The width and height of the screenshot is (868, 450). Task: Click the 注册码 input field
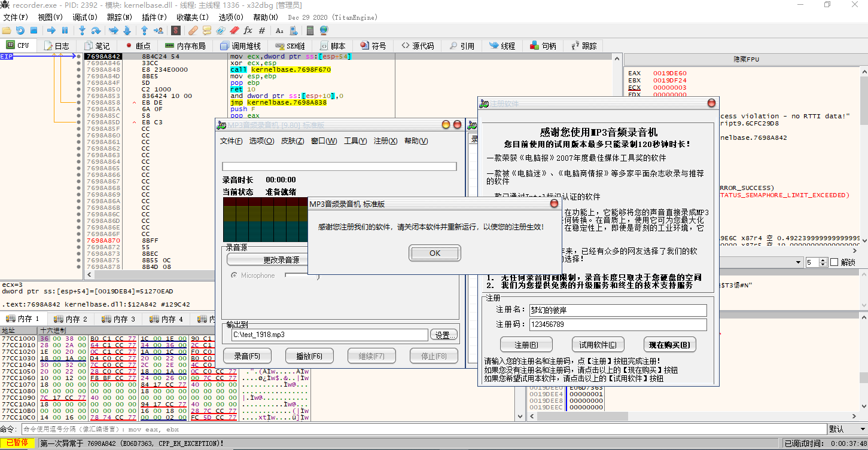[x=618, y=325]
